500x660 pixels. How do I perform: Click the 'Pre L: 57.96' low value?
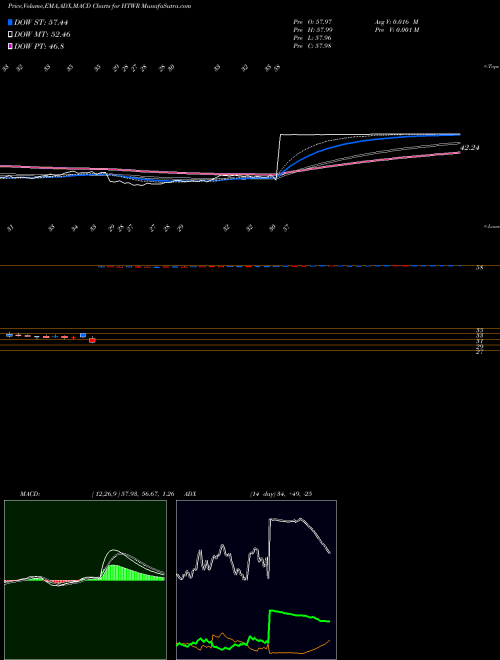tap(312, 38)
